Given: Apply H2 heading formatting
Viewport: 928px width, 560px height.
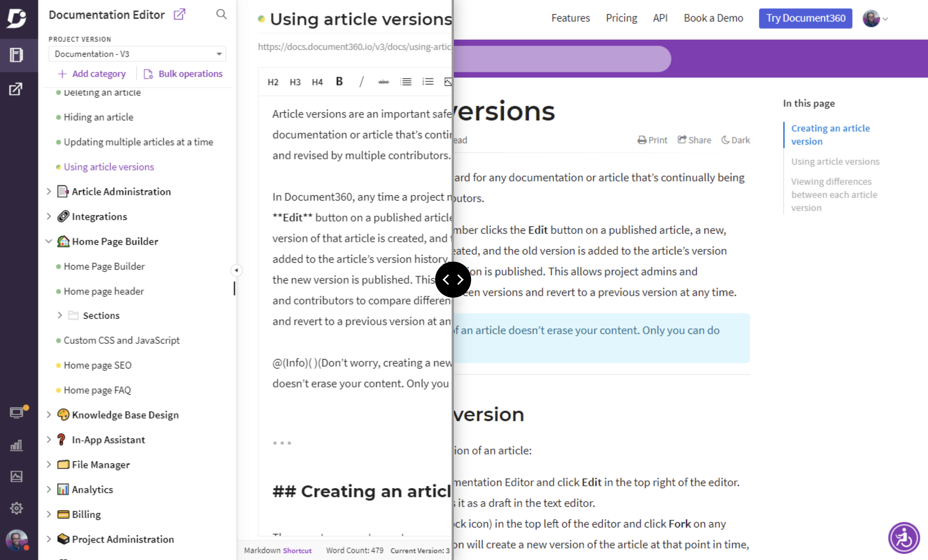Looking at the screenshot, I should pos(273,82).
